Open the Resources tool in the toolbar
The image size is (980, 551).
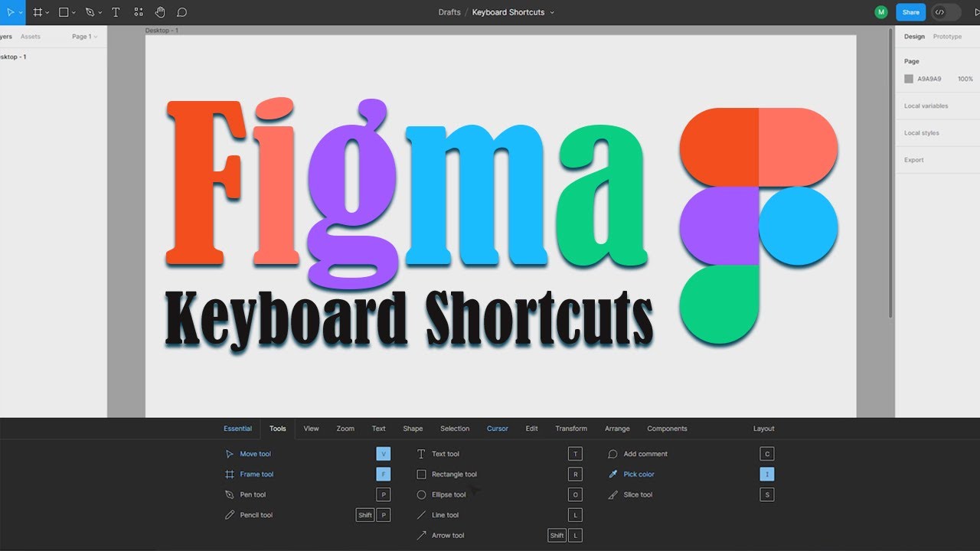pos(138,12)
